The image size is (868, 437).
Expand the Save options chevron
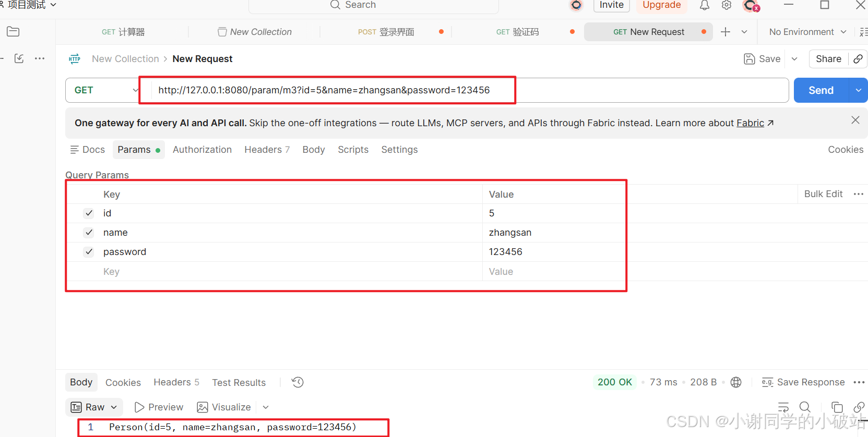[794, 59]
